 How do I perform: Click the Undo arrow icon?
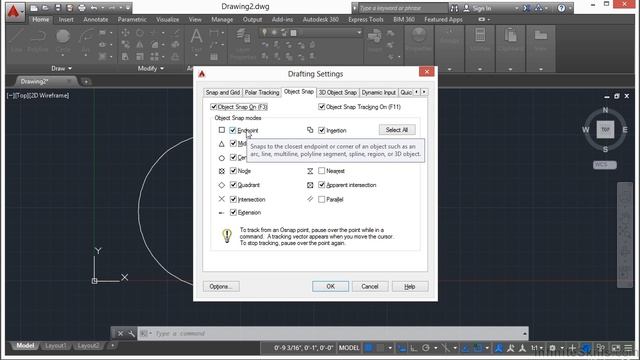94,8
